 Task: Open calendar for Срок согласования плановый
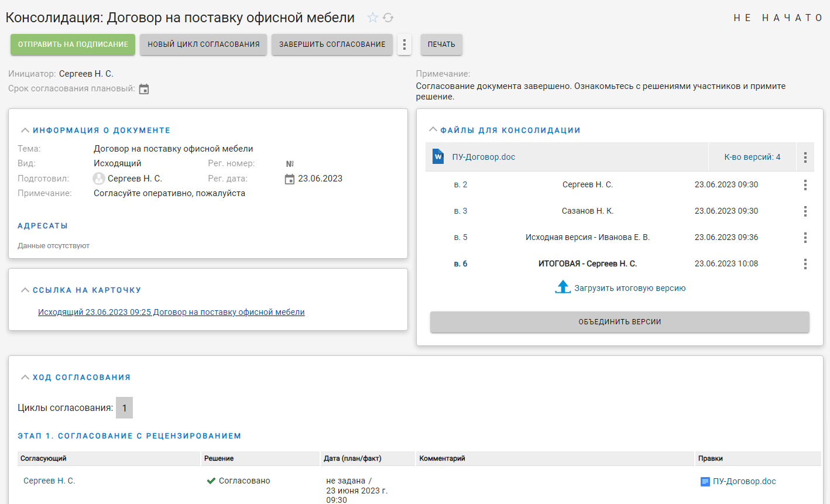click(144, 89)
